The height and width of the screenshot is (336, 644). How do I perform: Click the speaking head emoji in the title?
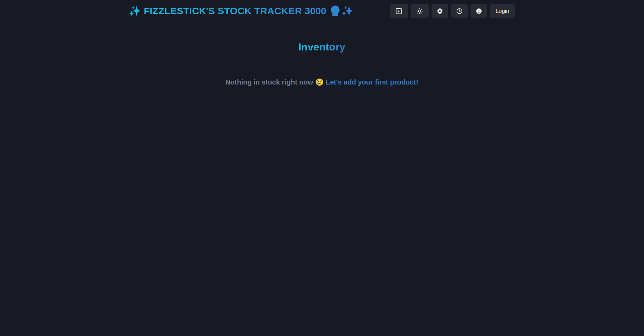(x=335, y=11)
